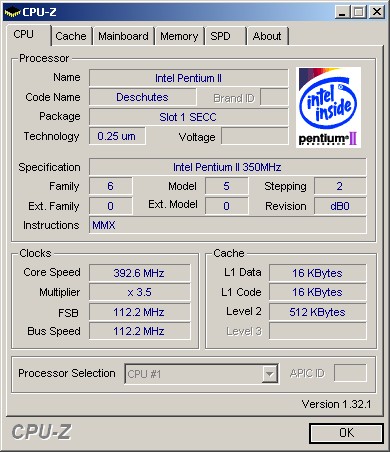Click the CPU-Z chip icon in title bar
This screenshot has height=452, width=390.
pos(12,12)
